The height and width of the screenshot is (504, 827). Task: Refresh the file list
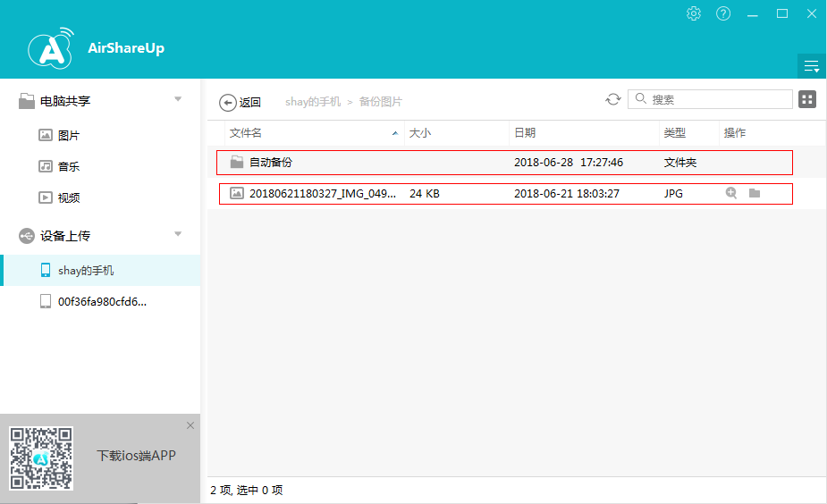click(612, 99)
